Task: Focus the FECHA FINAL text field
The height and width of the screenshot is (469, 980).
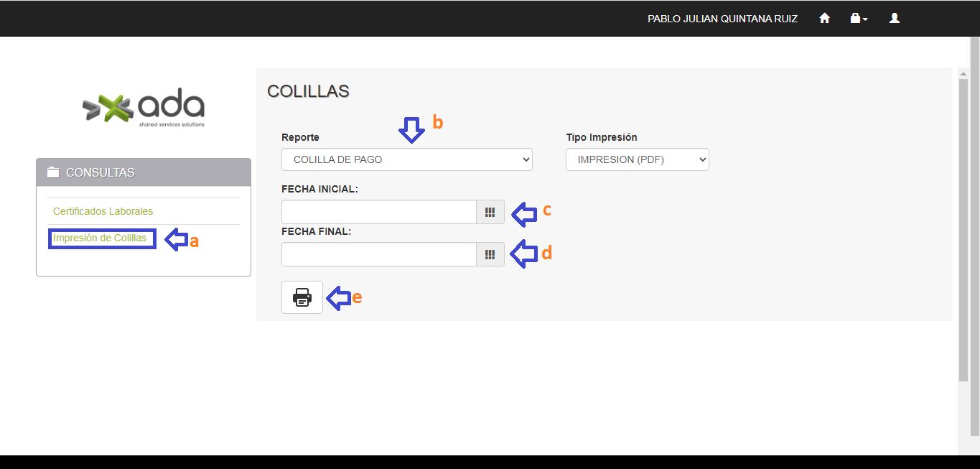Action: click(x=379, y=254)
